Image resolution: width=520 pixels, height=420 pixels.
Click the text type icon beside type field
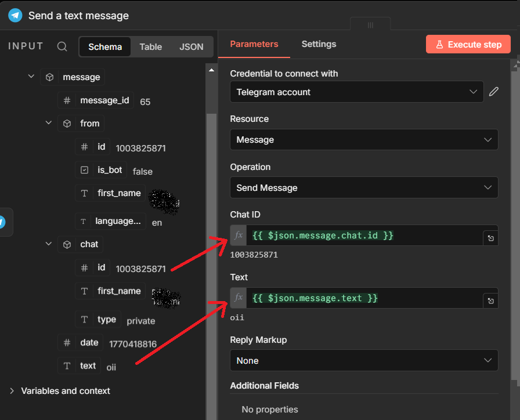pyautogui.click(x=84, y=319)
